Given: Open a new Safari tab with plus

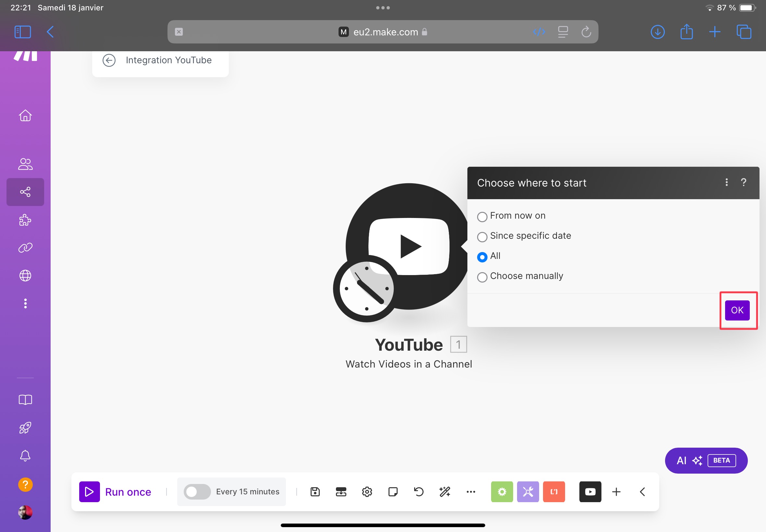Looking at the screenshot, I should pos(715,32).
